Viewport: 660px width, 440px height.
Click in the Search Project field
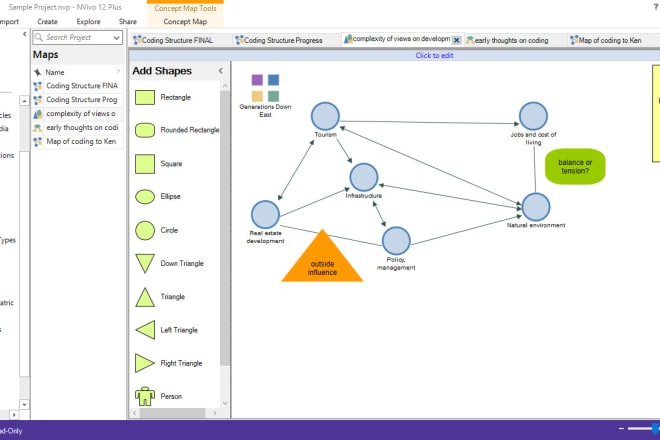tap(78, 37)
